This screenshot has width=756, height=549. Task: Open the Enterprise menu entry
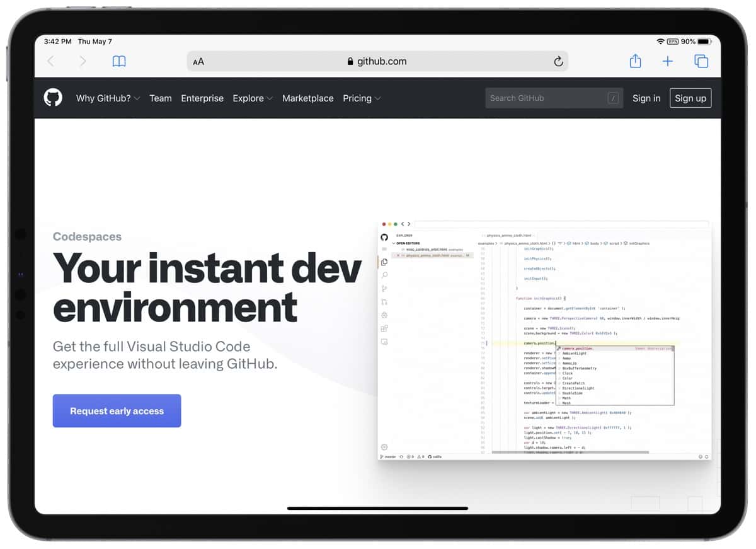(202, 98)
